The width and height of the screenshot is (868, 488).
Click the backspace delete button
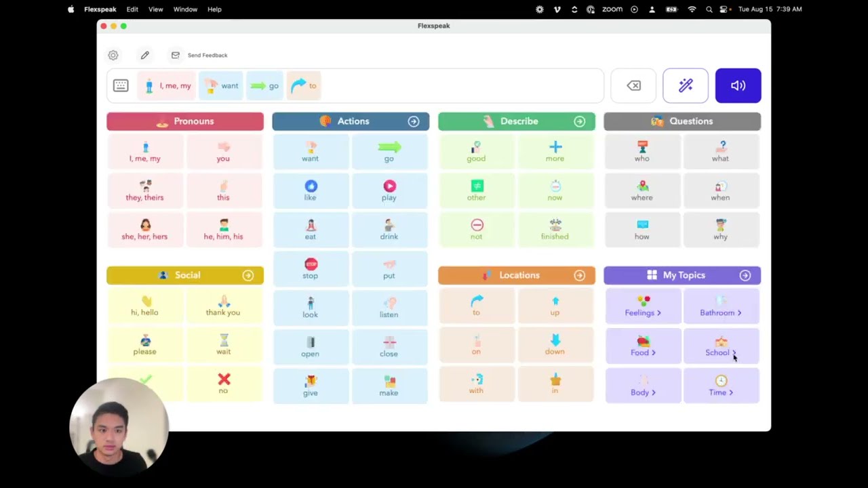(x=633, y=85)
